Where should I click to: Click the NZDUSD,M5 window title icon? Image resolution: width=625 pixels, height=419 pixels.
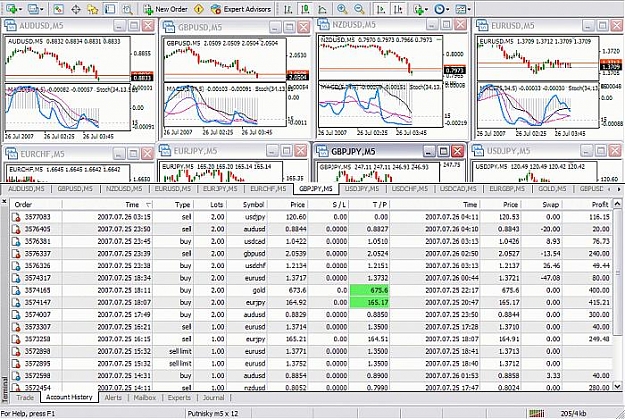[323, 25]
